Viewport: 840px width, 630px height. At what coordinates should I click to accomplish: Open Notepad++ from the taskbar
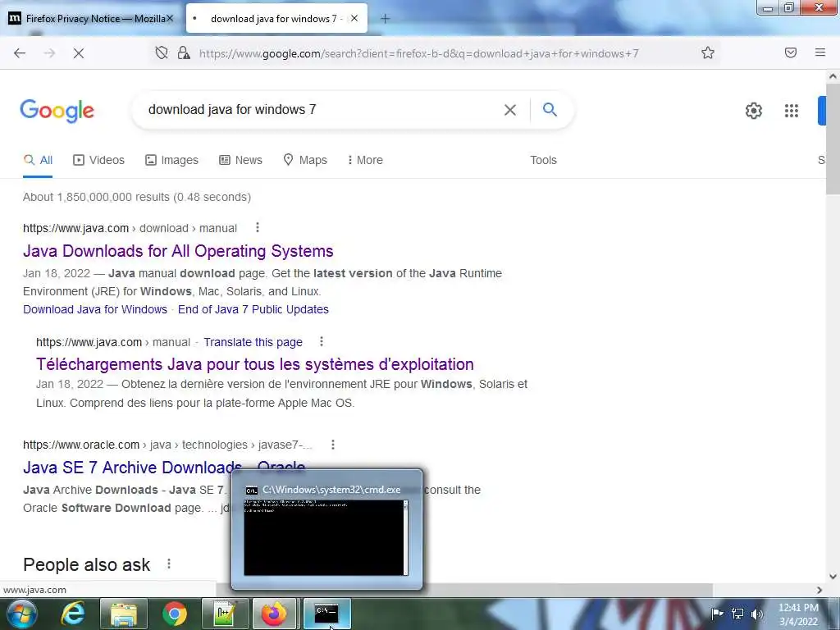(x=225, y=614)
